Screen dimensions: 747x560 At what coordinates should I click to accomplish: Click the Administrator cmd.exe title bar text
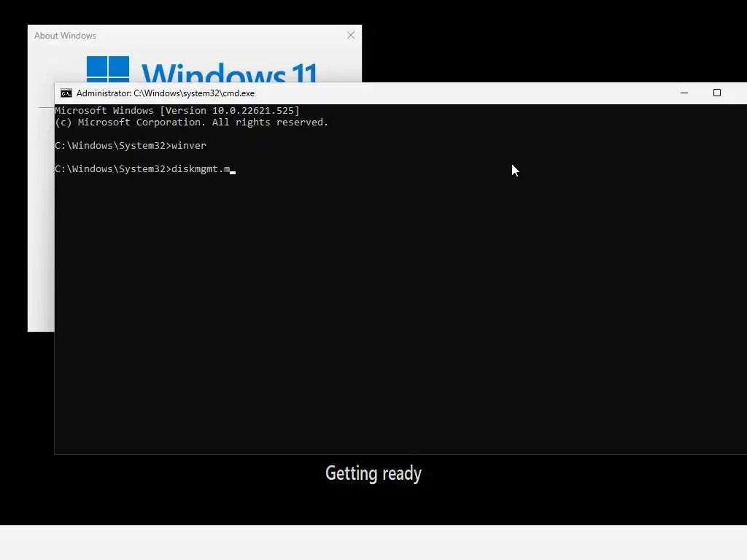166,93
